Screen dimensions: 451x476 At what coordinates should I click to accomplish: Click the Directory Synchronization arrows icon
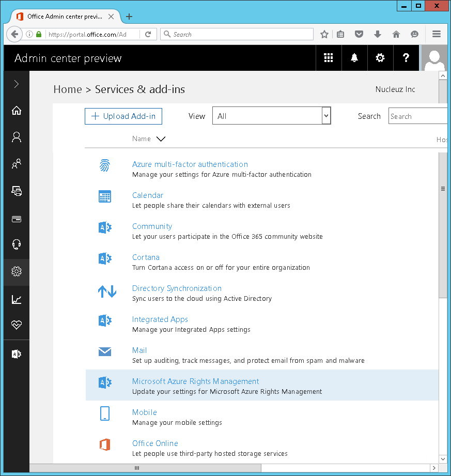coord(107,291)
